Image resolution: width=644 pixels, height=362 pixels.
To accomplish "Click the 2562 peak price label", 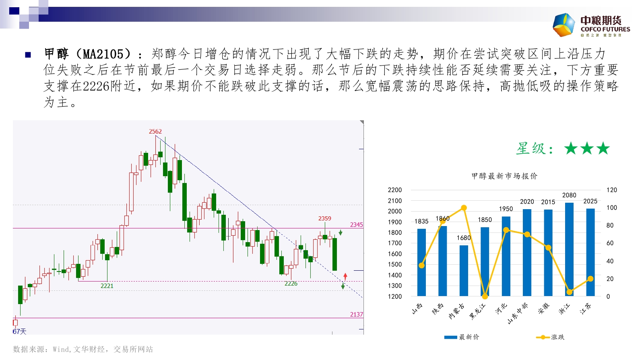I will pos(155,132).
